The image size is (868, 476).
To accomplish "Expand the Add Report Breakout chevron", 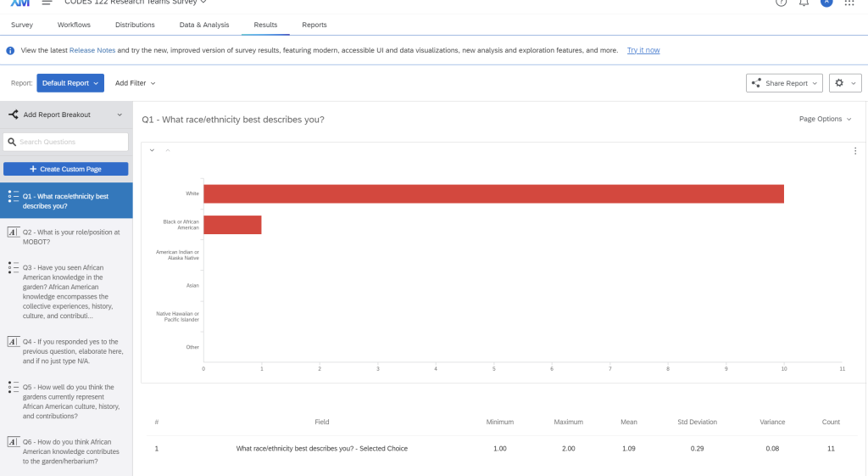I will pyautogui.click(x=120, y=115).
